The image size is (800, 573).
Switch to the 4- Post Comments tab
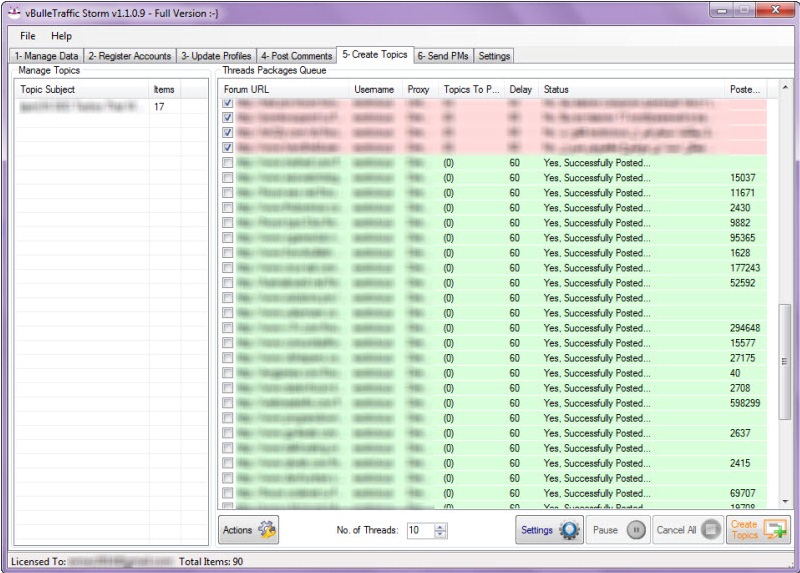pyautogui.click(x=295, y=56)
